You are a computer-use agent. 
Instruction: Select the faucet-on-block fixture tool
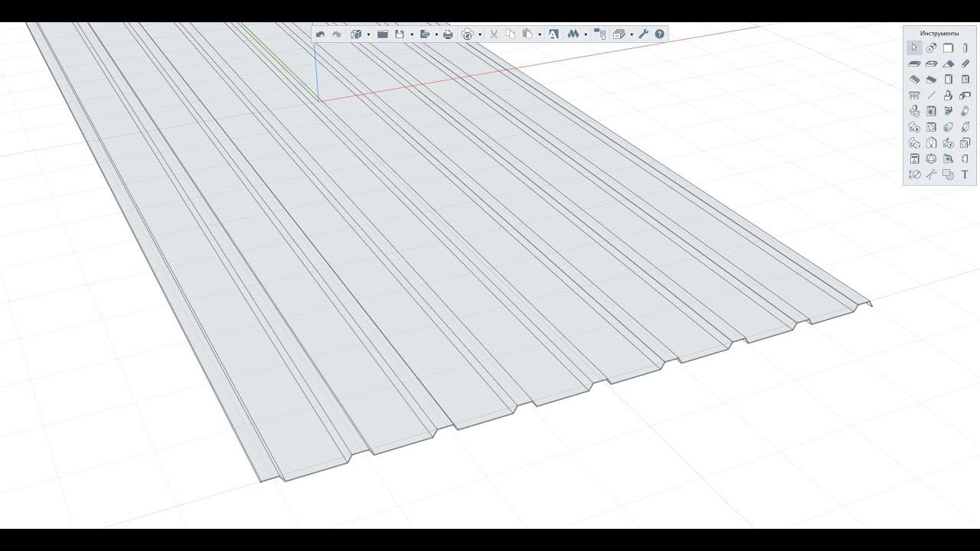(948, 96)
